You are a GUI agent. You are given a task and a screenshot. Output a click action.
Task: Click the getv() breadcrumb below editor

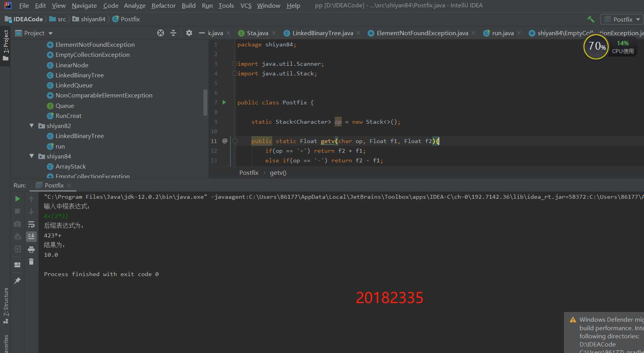[278, 173]
